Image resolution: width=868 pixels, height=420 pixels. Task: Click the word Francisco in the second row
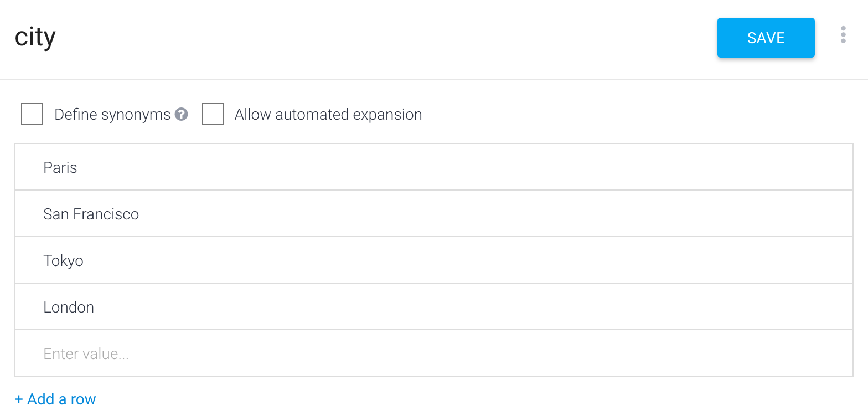(106, 214)
